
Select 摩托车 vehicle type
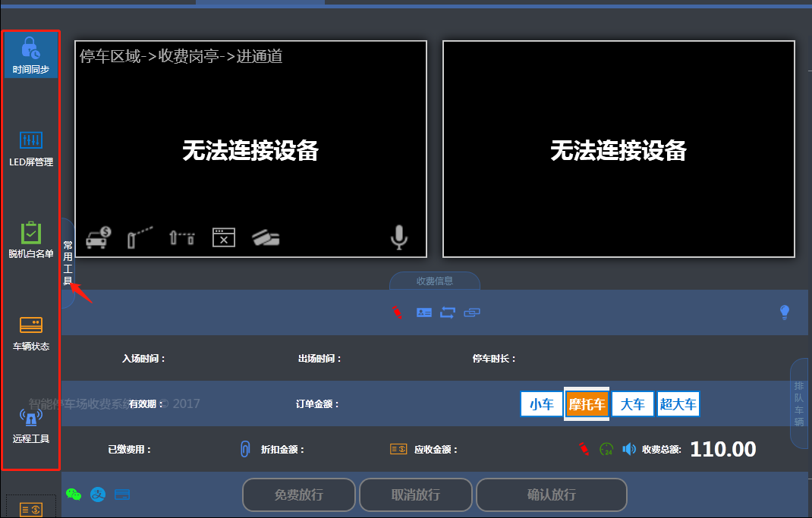coord(587,404)
